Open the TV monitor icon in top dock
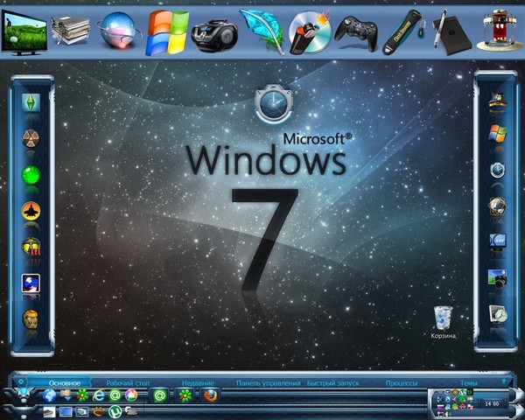The height and width of the screenshot is (420, 525). (x=24, y=32)
